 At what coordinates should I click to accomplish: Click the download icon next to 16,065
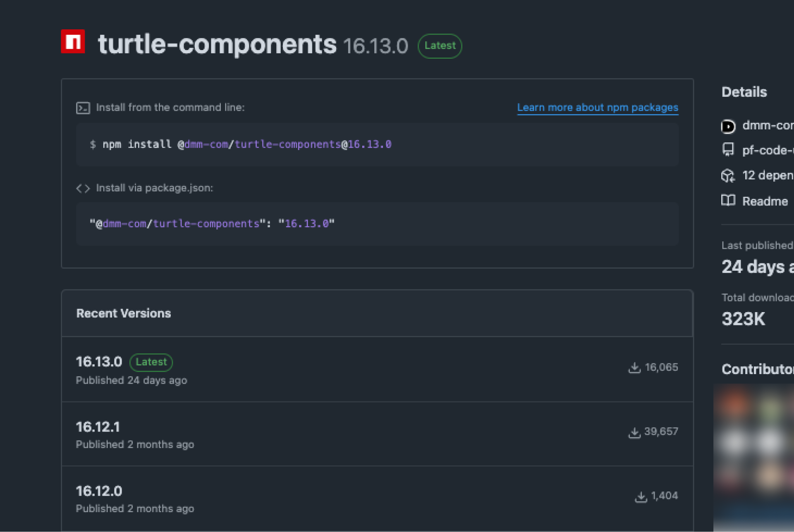634,367
